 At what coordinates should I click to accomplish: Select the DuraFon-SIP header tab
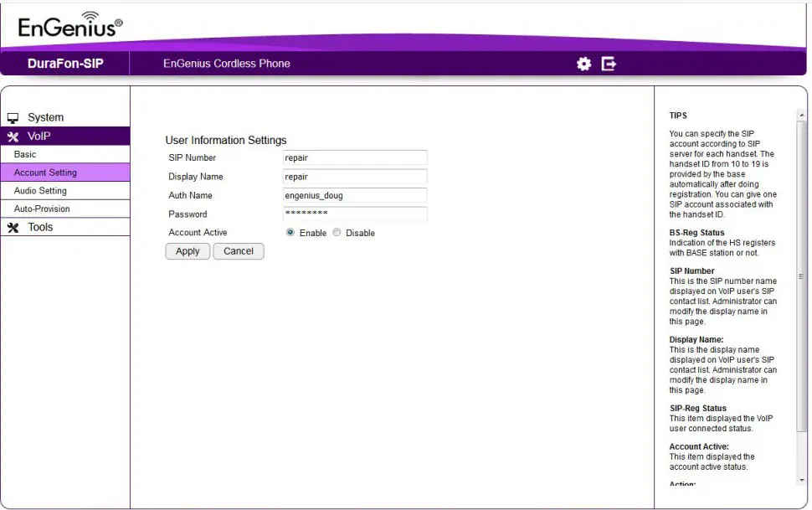[64, 63]
